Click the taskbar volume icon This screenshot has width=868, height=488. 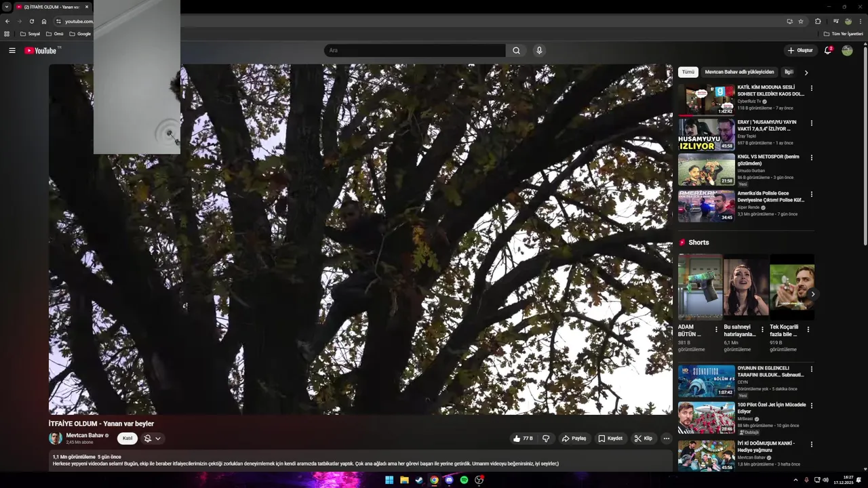(825, 480)
